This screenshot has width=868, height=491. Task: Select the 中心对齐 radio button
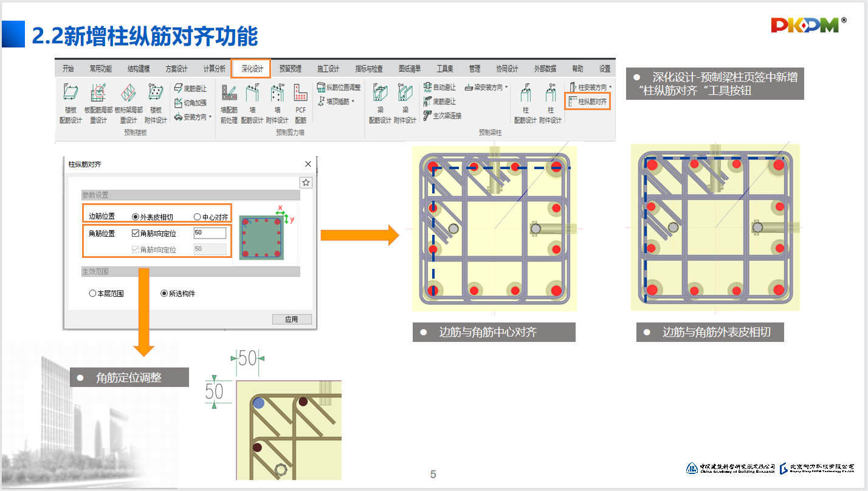(x=197, y=217)
